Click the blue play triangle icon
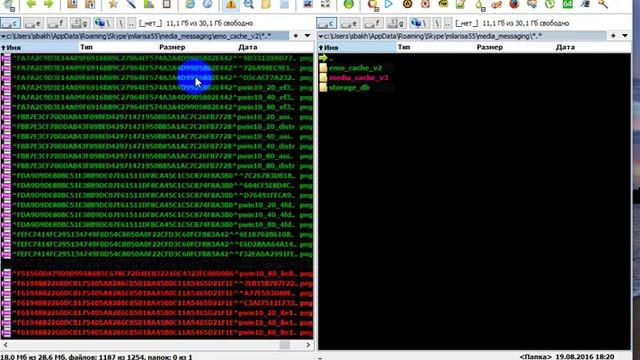The width and height of the screenshot is (640, 360). [389, 4]
